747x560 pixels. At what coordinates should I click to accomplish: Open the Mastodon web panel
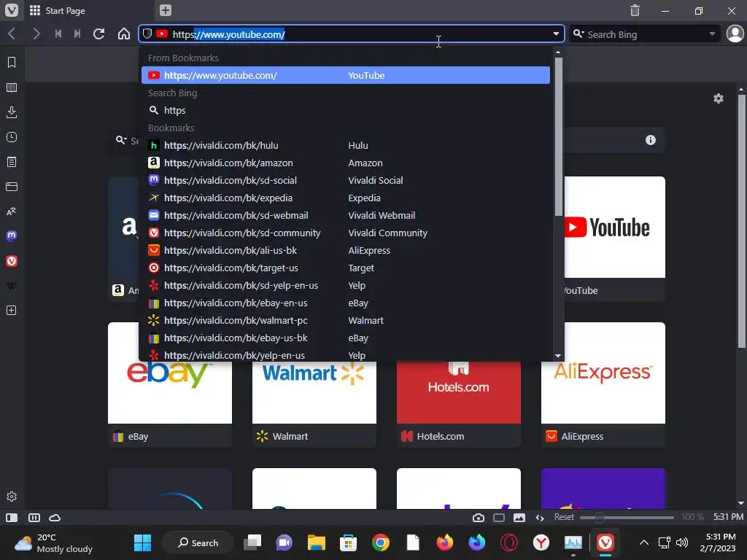[x=12, y=236]
